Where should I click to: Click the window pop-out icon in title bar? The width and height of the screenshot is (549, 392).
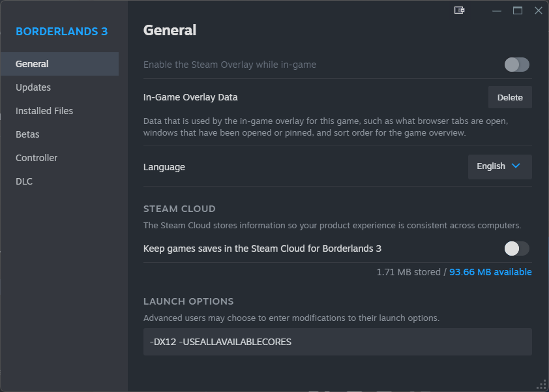click(x=460, y=10)
